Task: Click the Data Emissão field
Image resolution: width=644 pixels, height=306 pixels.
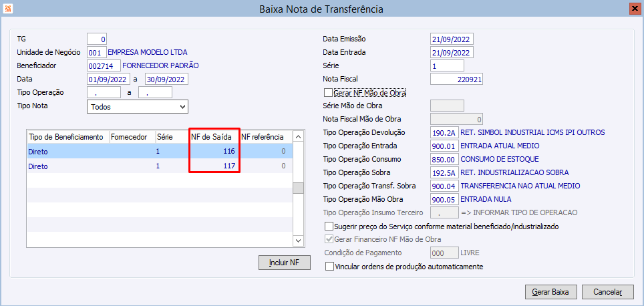Action: pos(452,39)
